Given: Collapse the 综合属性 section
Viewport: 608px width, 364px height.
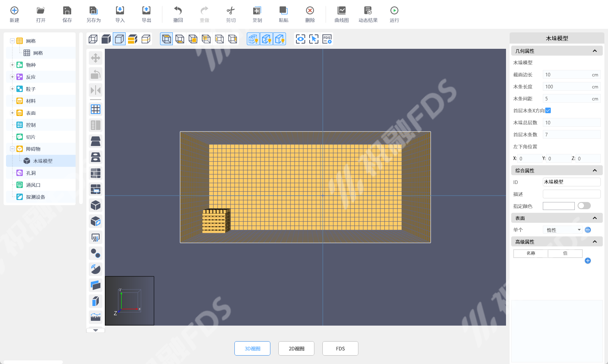Looking at the screenshot, I should [x=595, y=170].
